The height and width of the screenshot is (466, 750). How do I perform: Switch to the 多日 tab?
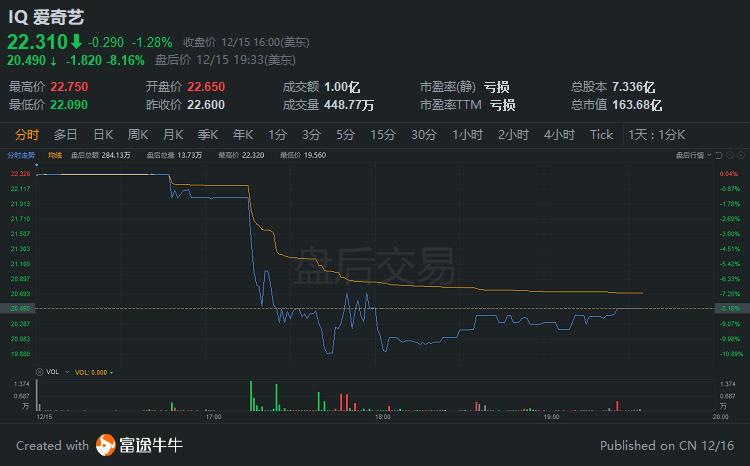pyautogui.click(x=65, y=135)
